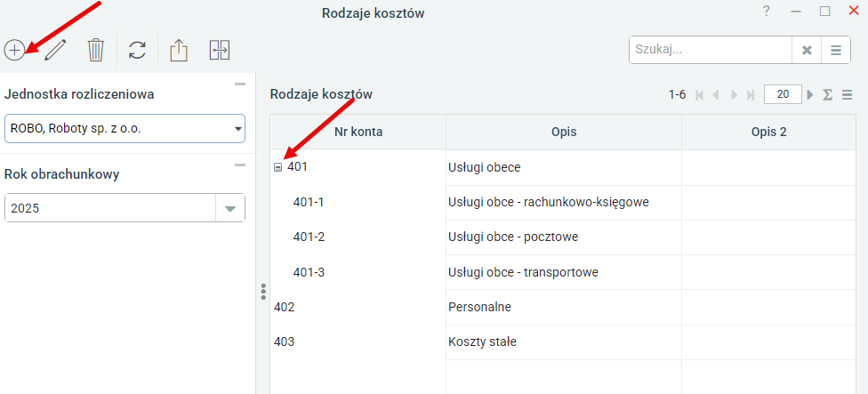The height and width of the screenshot is (394, 868).
Task: Click the Koszty stałe description cell
Action: [564, 342]
